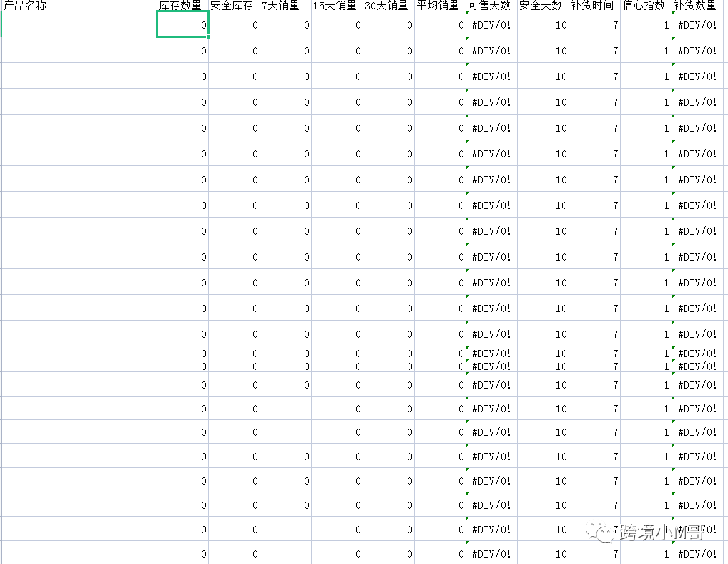
Task: Click the 15天销量 header cell
Action: (x=337, y=6)
